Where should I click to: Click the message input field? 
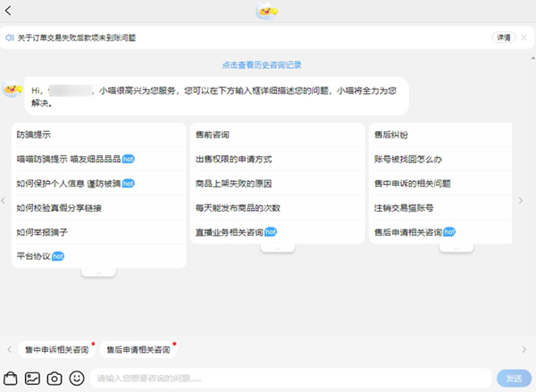[x=290, y=378]
